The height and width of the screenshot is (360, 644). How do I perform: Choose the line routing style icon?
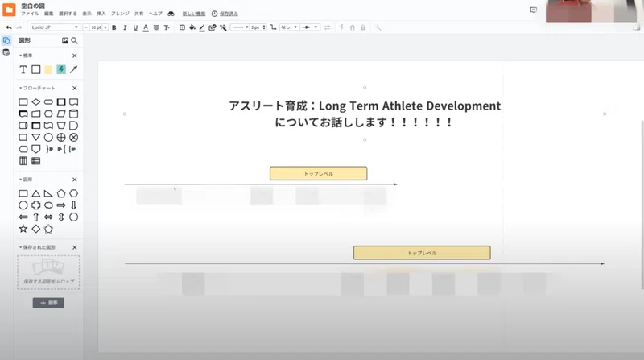[273, 27]
